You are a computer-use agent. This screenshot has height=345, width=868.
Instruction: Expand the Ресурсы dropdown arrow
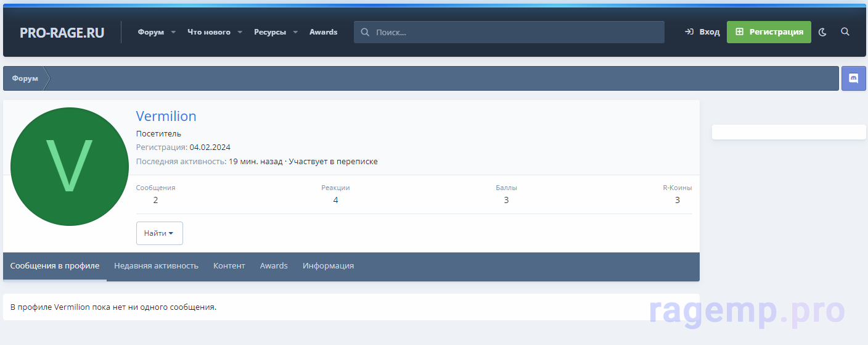click(x=295, y=32)
